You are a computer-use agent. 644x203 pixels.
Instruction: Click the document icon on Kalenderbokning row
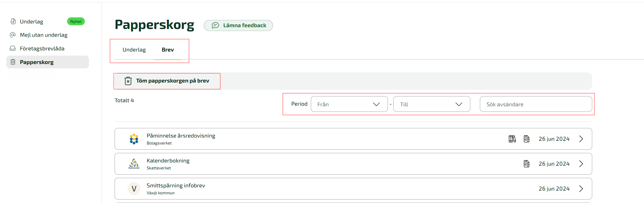(x=526, y=164)
